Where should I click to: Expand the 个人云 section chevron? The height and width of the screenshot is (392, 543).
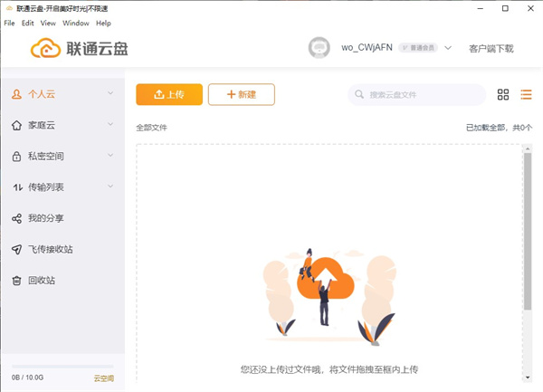pos(110,93)
